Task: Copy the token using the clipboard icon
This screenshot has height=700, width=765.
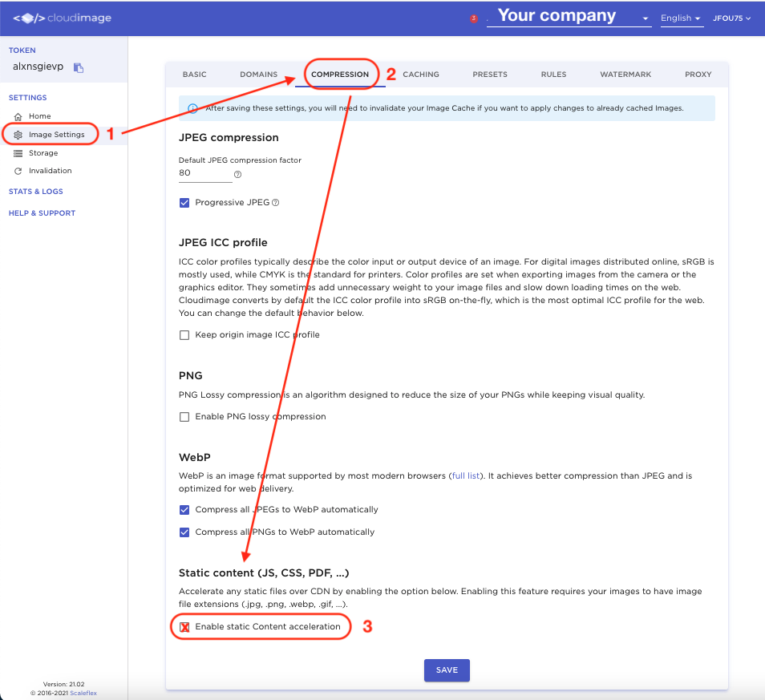Action: [x=79, y=68]
